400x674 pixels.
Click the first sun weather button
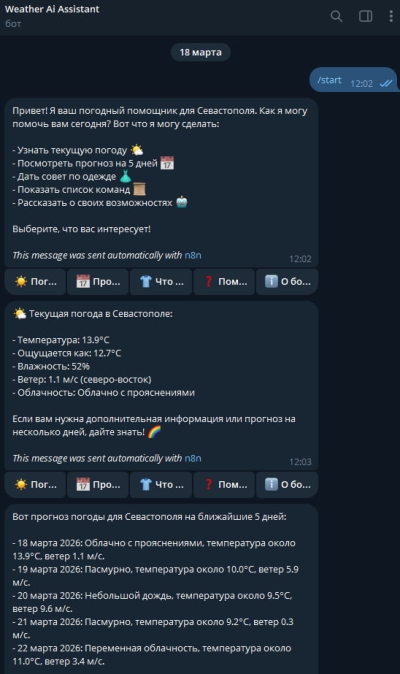[35, 282]
